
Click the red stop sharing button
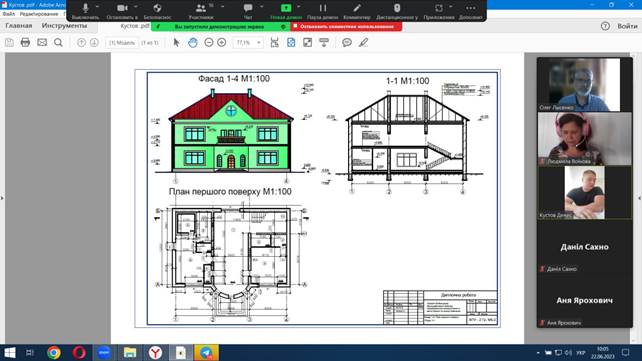point(346,27)
